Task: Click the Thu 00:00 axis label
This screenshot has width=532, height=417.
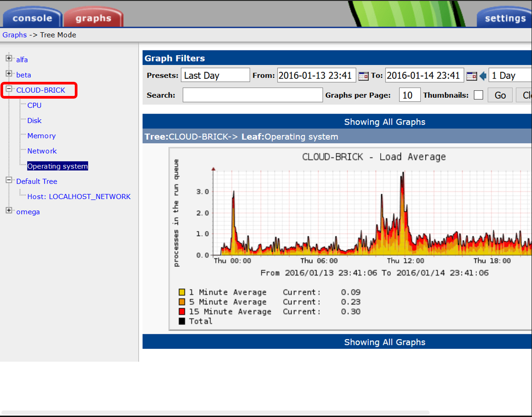Action: [232, 261]
